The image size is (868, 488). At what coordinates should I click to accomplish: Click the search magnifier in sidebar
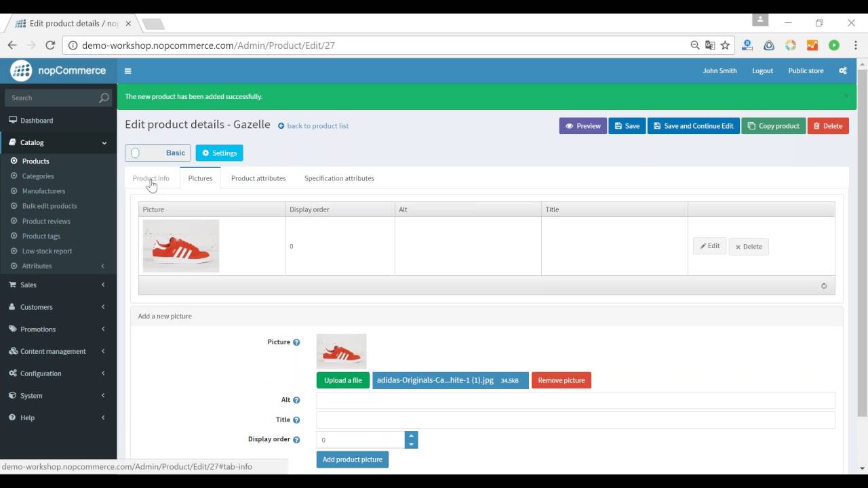point(104,98)
